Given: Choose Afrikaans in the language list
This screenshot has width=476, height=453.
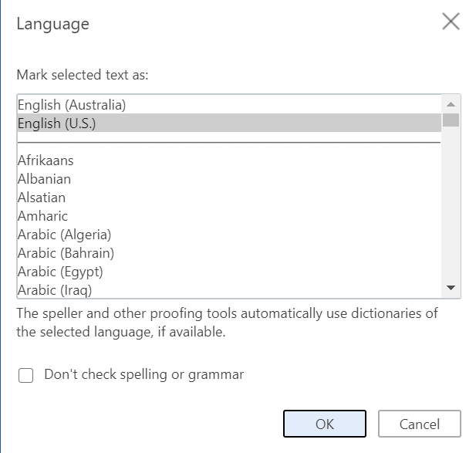Looking at the screenshot, I should [46, 161].
